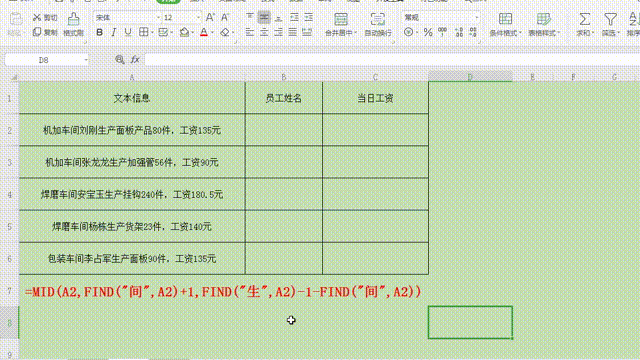The image size is (640, 360).
Task: Click the magnifier icon beside fx
Action: coord(120,60)
